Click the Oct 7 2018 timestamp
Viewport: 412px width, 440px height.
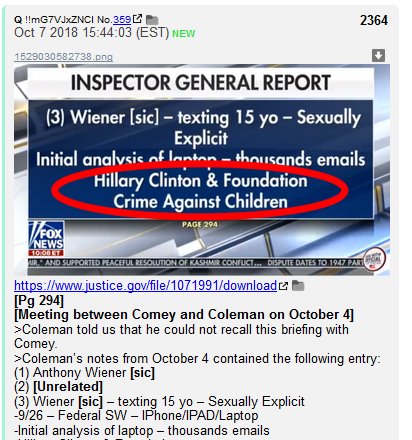[92, 33]
